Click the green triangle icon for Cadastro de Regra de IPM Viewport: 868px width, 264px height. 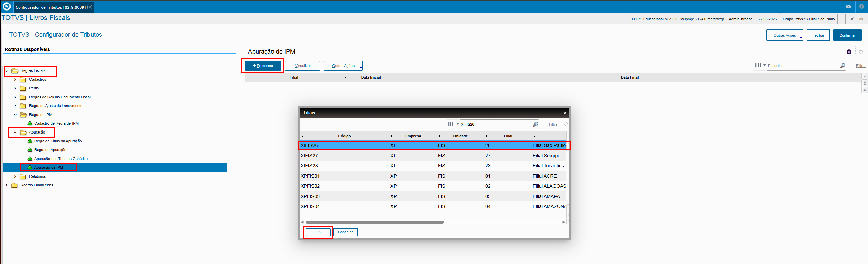pyautogui.click(x=30, y=123)
